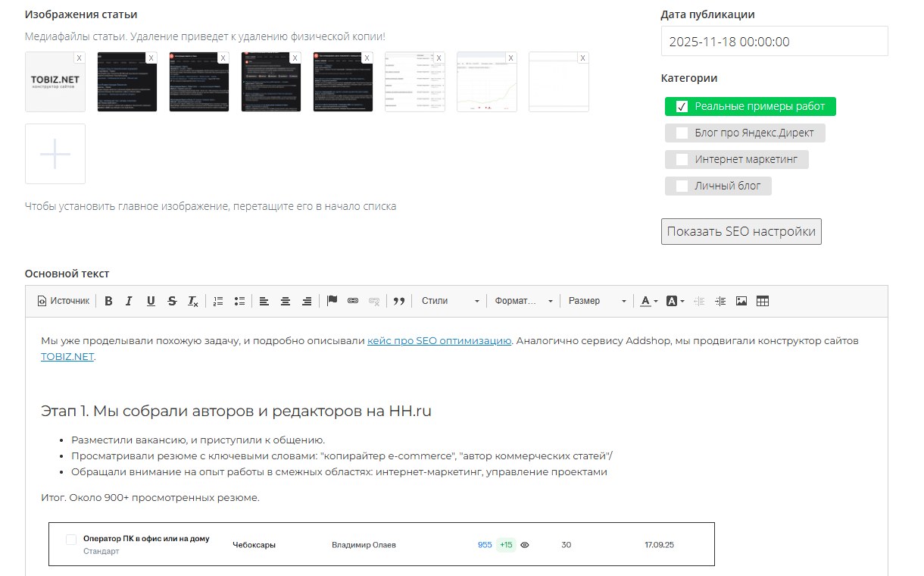This screenshot has width=924, height=576.
Task: Open the Стили dropdown
Action: point(450,301)
